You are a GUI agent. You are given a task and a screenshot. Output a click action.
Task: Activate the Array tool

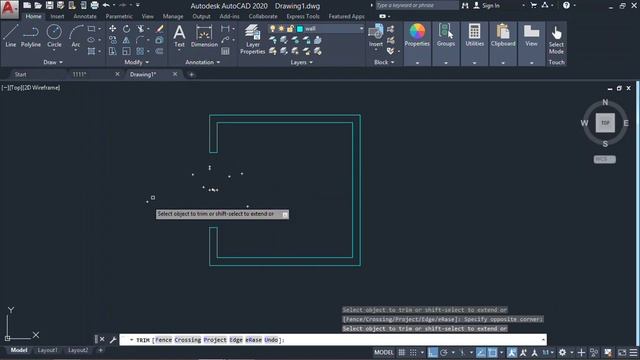tap(140, 51)
